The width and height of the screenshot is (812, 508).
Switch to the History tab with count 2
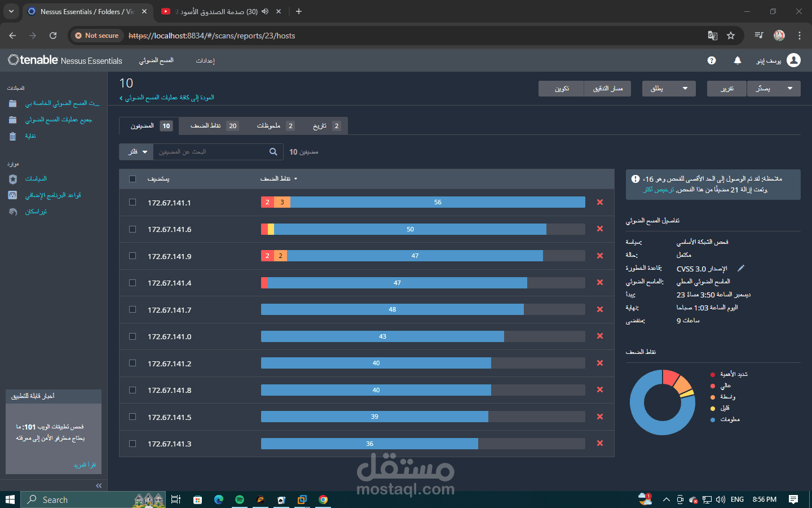tap(326, 126)
